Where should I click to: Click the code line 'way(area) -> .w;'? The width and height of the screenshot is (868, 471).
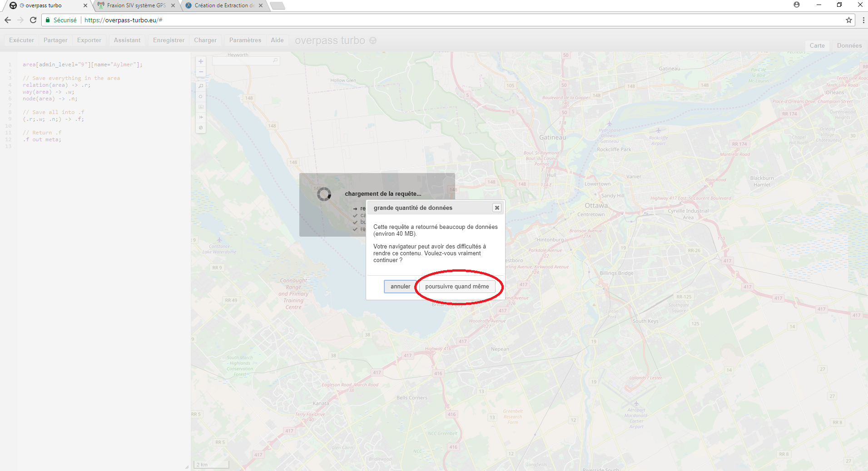point(48,92)
